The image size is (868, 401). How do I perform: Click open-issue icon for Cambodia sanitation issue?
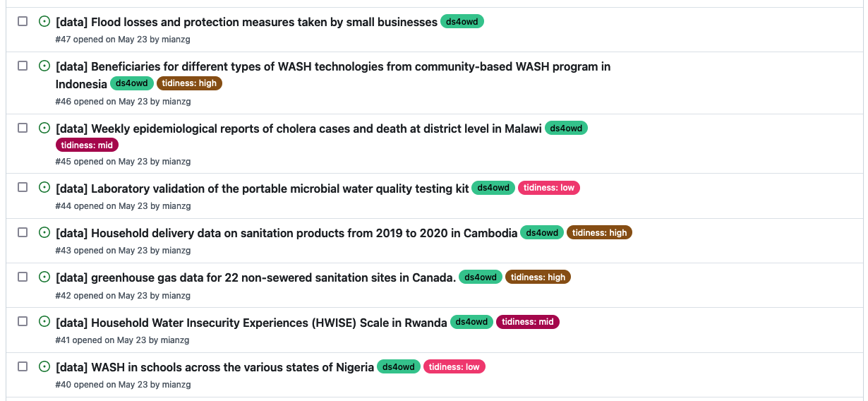click(x=44, y=232)
